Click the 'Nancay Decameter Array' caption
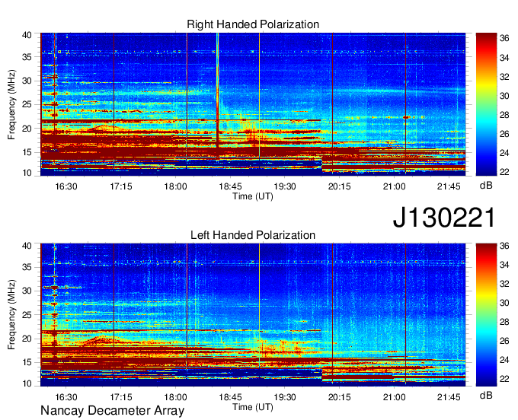Viewport: 518px width, 420px height. 112,410
